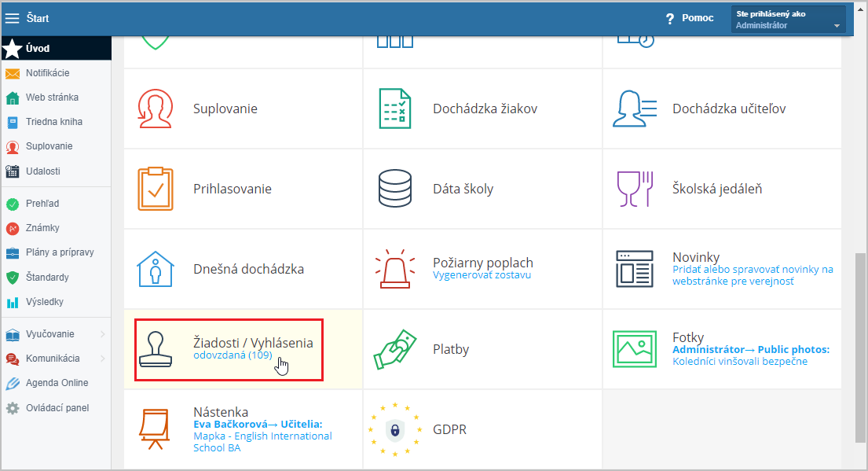Click the Žiadosti / Vyhlásenia stamp icon
Image resolution: width=868 pixels, height=471 pixels.
tap(156, 349)
